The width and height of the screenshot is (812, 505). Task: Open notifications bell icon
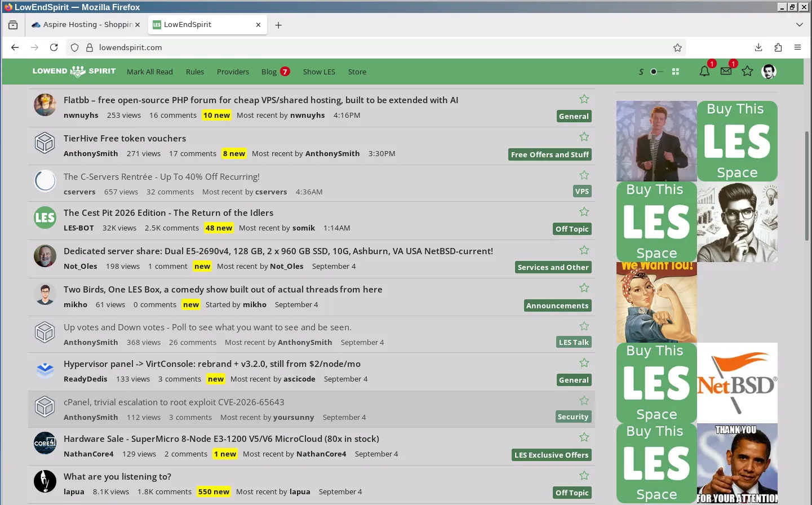pos(704,71)
